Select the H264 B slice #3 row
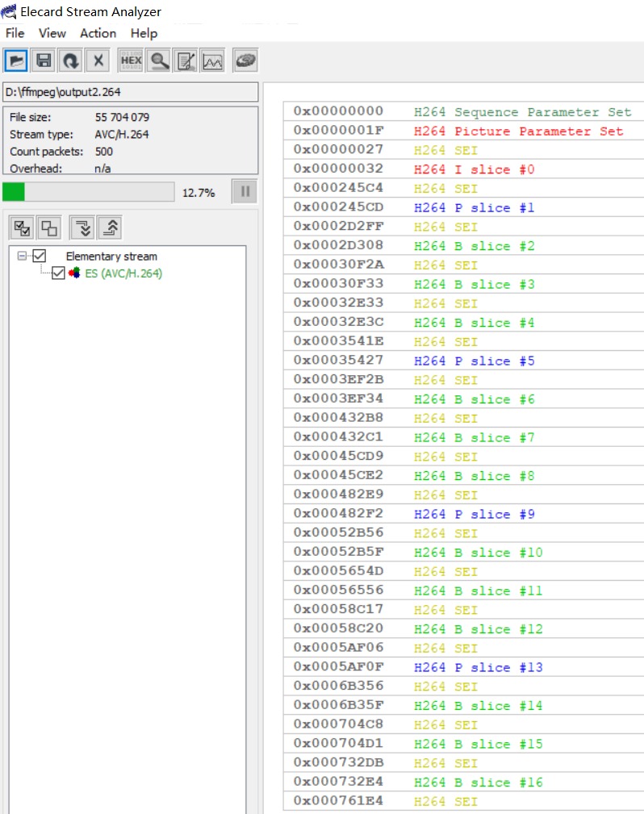 point(463,284)
